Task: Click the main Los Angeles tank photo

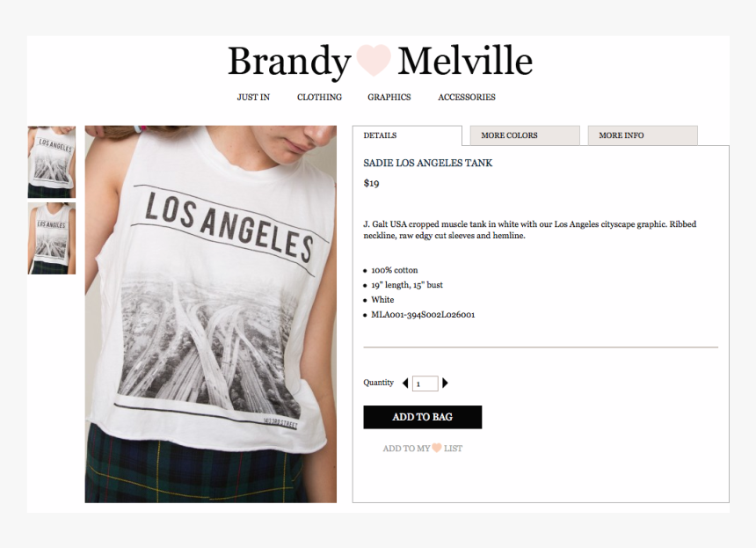Action: point(211,314)
